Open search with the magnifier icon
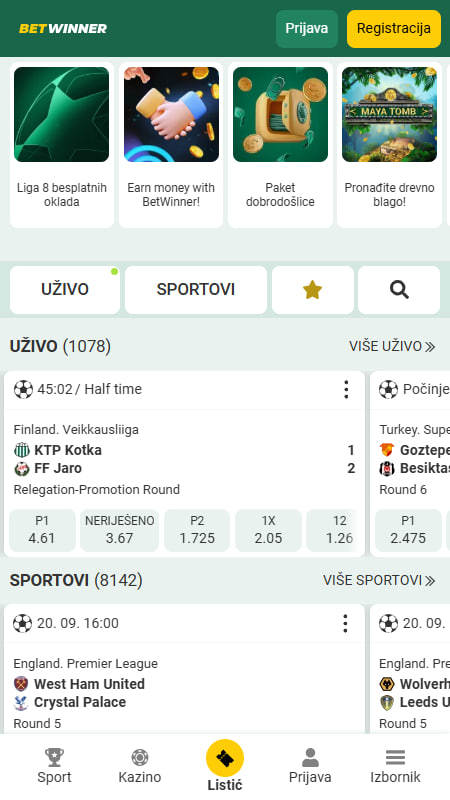Image resolution: width=450 pixels, height=800 pixels. 399,290
